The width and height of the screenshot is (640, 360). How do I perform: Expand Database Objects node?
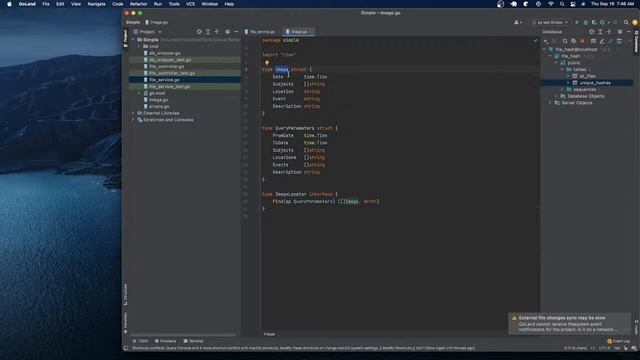click(556, 96)
